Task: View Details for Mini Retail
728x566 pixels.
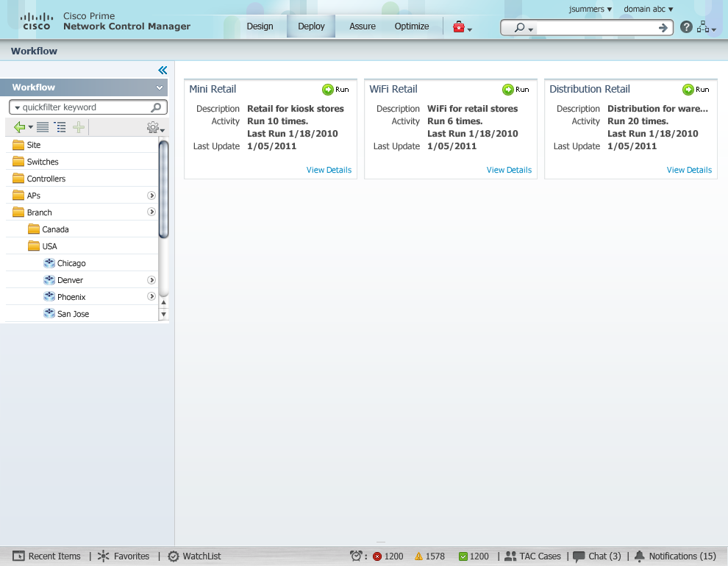Action: (x=329, y=170)
